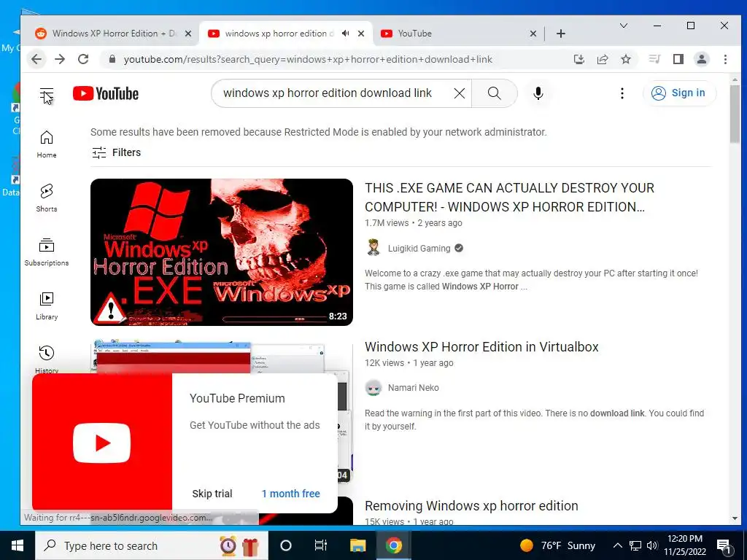The width and height of the screenshot is (747, 560).
Task: Open the taskbar clock 12:20 PM
Action: tap(685, 545)
